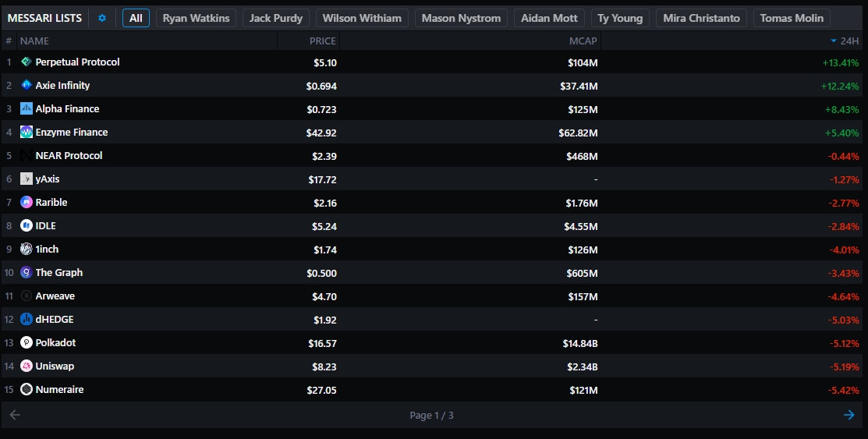
Task: Click the Enzyme Finance logo icon
Action: click(26, 132)
